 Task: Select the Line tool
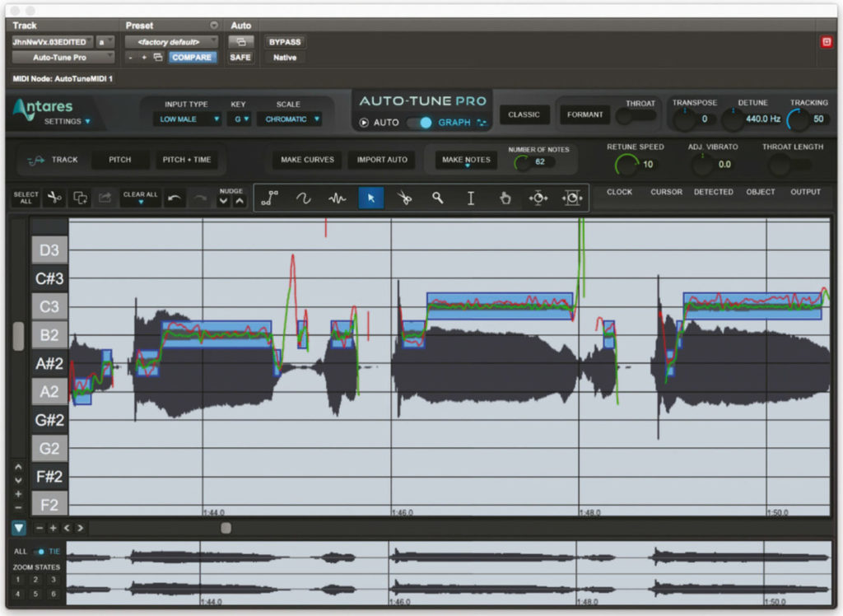tap(337, 198)
